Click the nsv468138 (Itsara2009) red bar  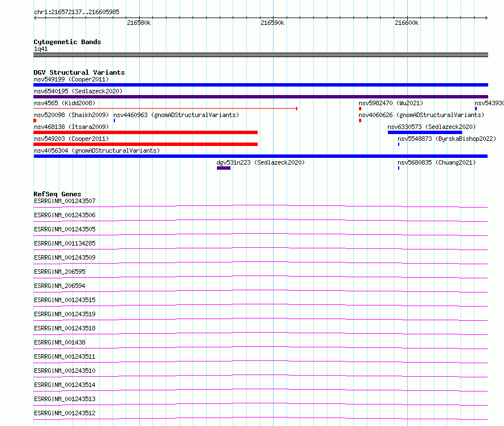(146, 132)
